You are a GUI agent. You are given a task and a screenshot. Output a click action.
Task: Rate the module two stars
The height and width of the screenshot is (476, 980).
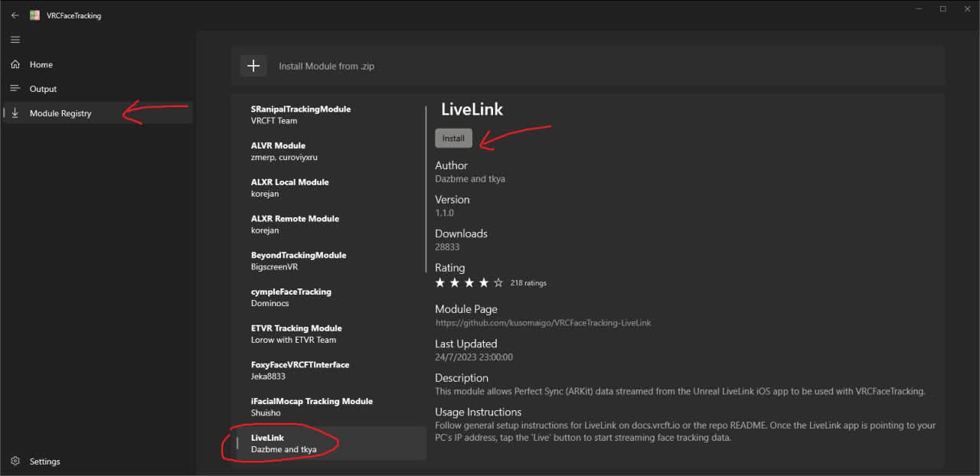pyautogui.click(x=455, y=282)
